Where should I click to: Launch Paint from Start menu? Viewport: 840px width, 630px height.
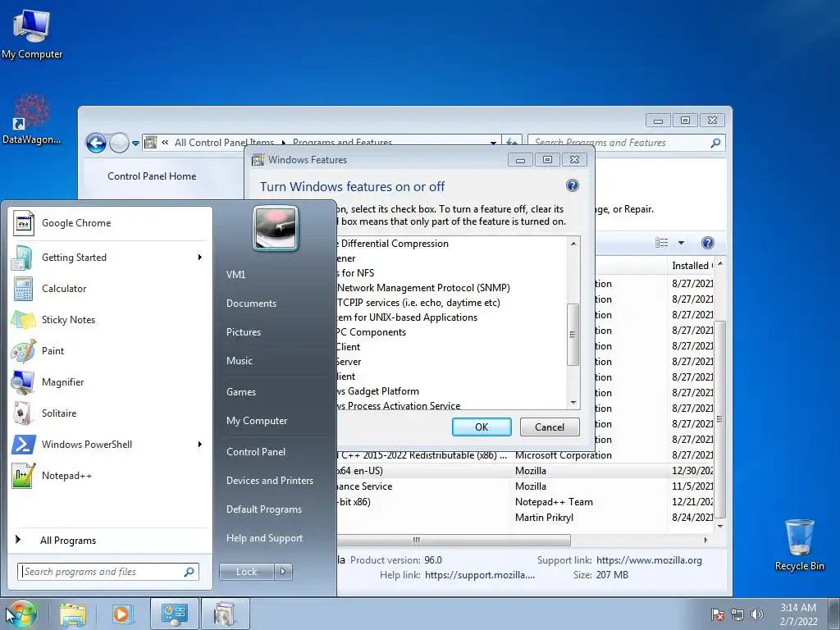[x=110, y=351]
